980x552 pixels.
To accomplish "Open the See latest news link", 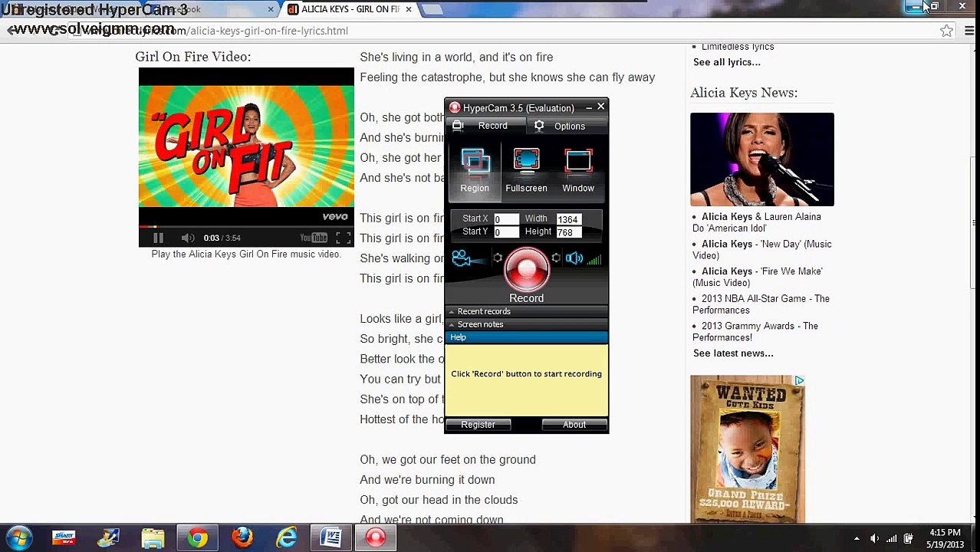I will (x=733, y=353).
